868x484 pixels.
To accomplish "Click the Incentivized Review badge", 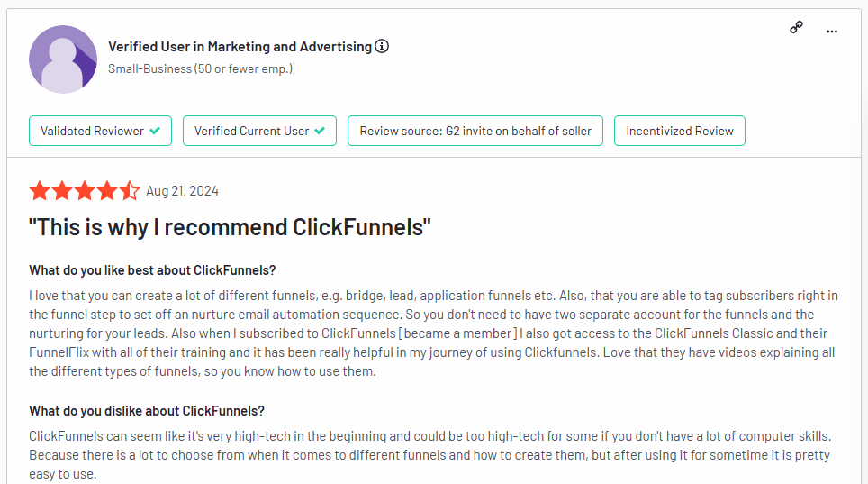I will (x=679, y=131).
